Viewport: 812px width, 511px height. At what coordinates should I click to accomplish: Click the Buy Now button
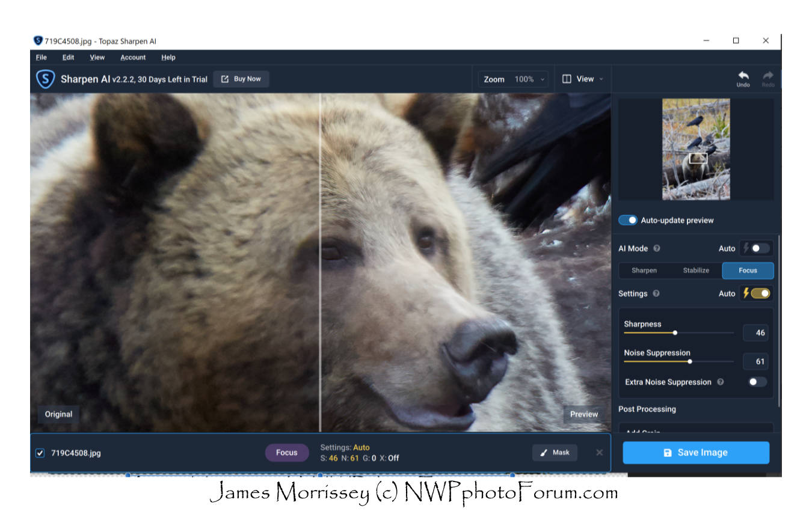(241, 79)
